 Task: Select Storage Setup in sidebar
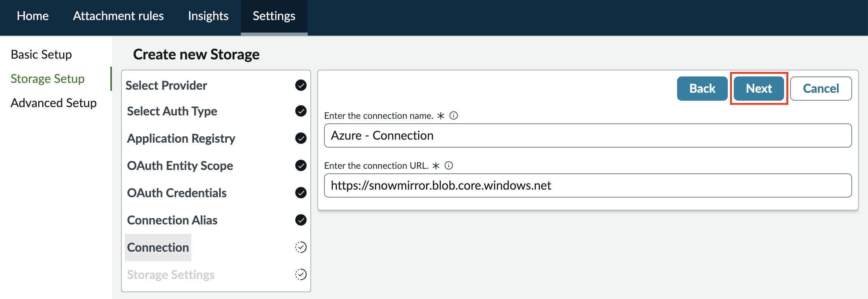point(48,79)
